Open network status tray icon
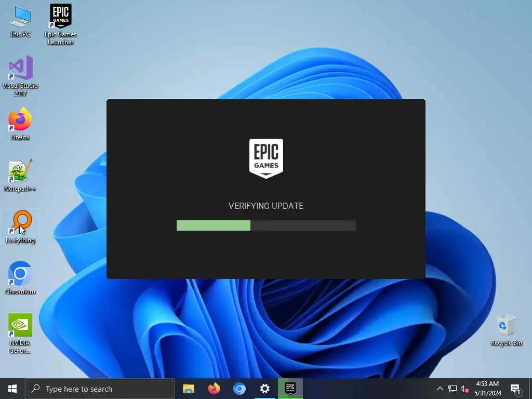The image size is (532, 399). (x=453, y=389)
